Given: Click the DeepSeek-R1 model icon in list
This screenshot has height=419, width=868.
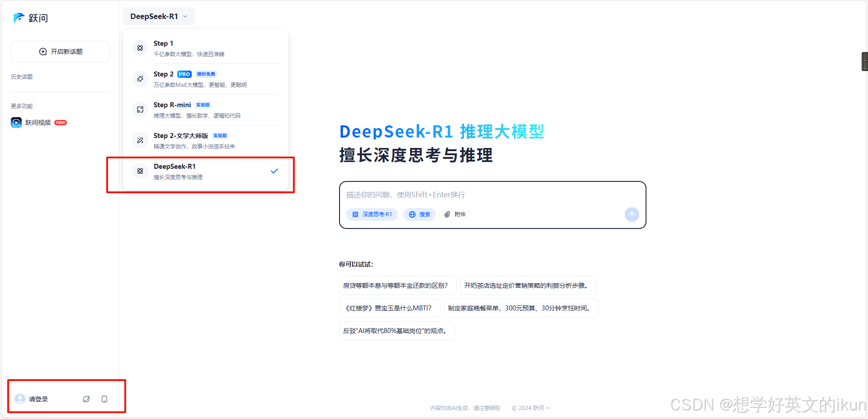Looking at the screenshot, I should [x=140, y=171].
